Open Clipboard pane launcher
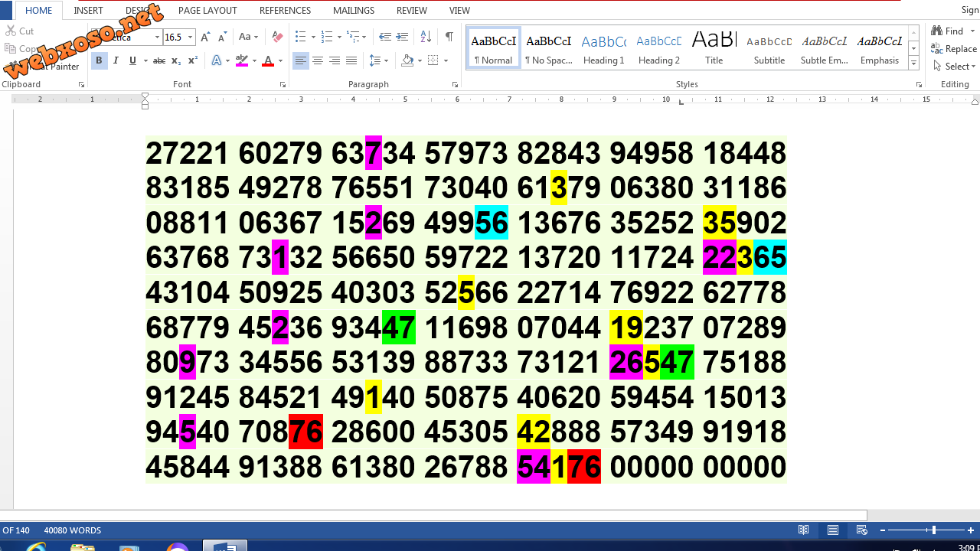980x551 pixels. 81,84
